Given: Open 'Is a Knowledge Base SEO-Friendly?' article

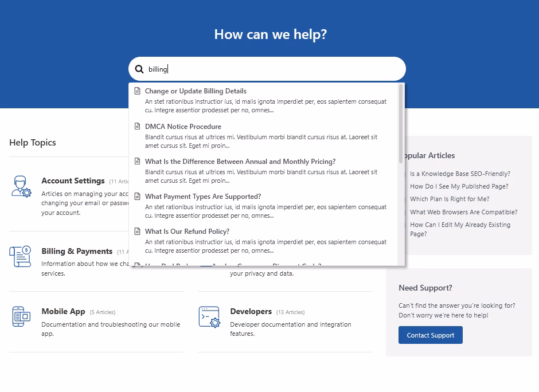Looking at the screenshot, I should tap(460, 174).
